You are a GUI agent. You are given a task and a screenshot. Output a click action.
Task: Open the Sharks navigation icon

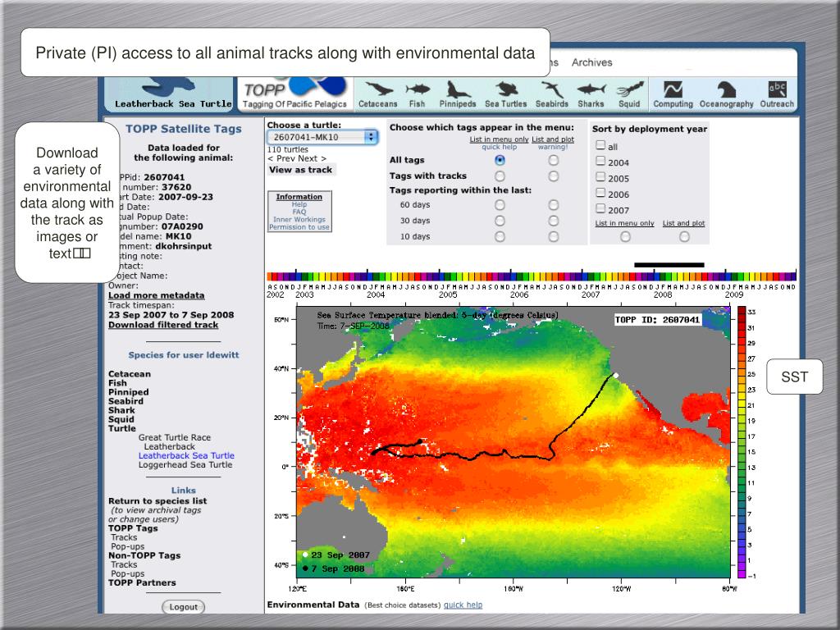[x=591, y=94]
